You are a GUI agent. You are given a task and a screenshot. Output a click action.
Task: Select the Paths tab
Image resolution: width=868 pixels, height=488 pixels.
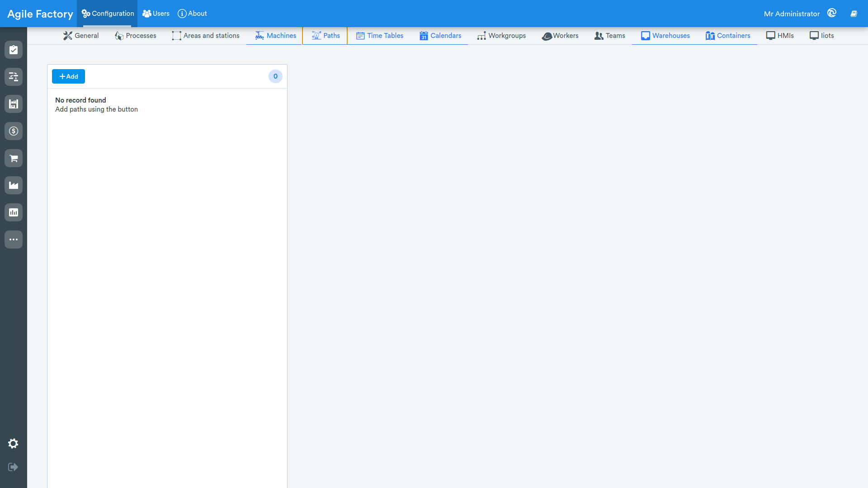click(x=325, y=36)
